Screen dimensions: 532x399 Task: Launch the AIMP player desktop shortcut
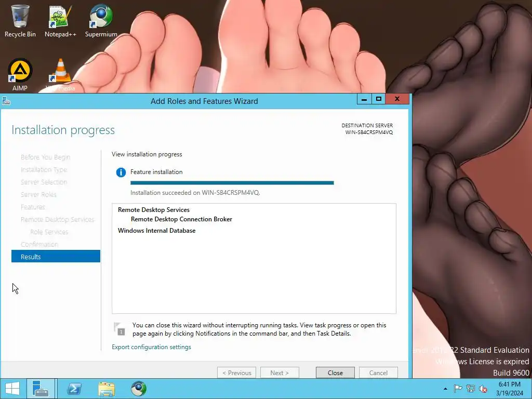pyautogui.click(x=20, y=75)
